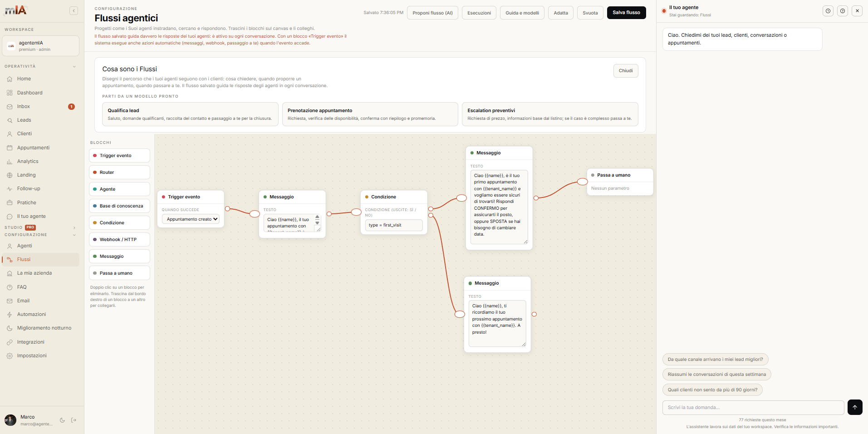
Task: Focus the Scrivi la tua domanda input
Action: click(753, 408)
